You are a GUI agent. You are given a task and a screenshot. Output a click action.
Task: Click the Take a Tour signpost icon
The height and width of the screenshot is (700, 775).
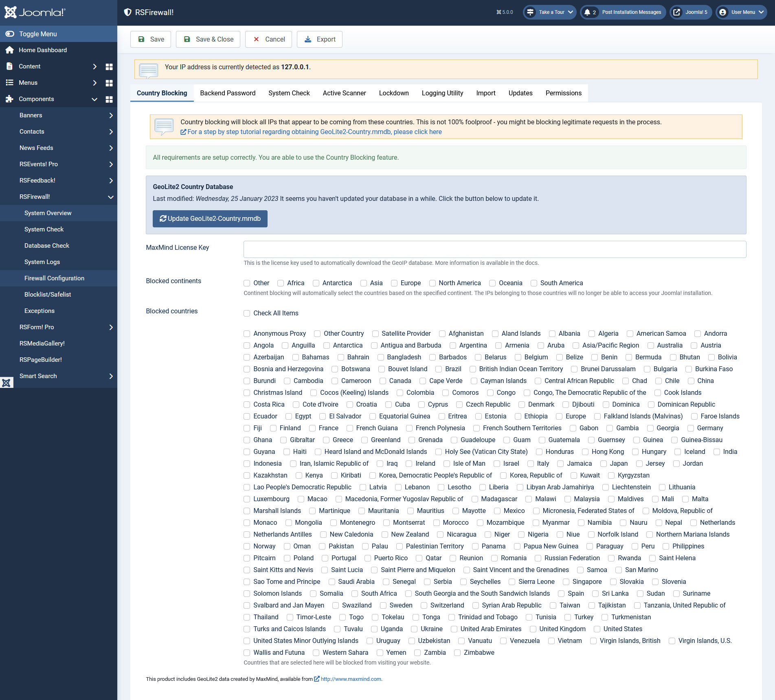[x=530, y=12]
